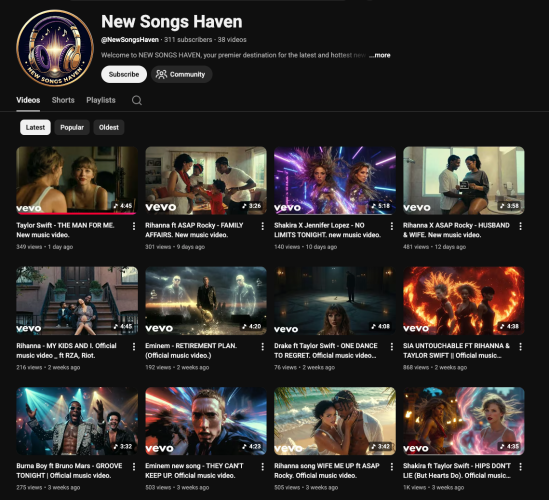Open options for Eminem RETIREMENT PLAN video
The height and width of the screenshot is (500, 549).
263,347
